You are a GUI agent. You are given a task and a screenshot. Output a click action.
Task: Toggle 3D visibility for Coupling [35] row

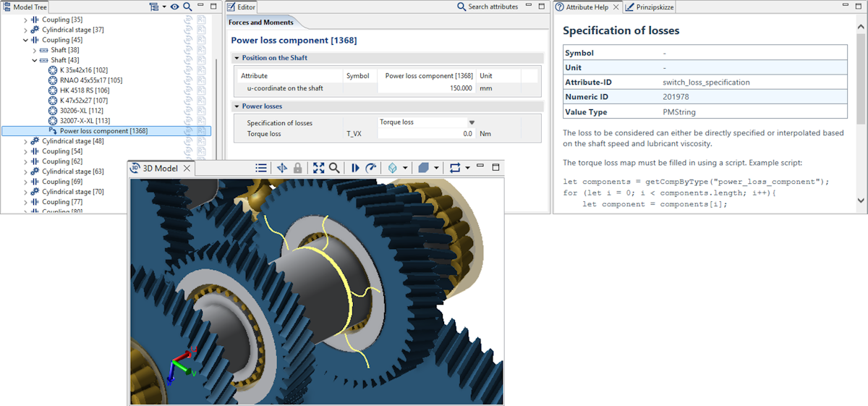click(188, 20)
